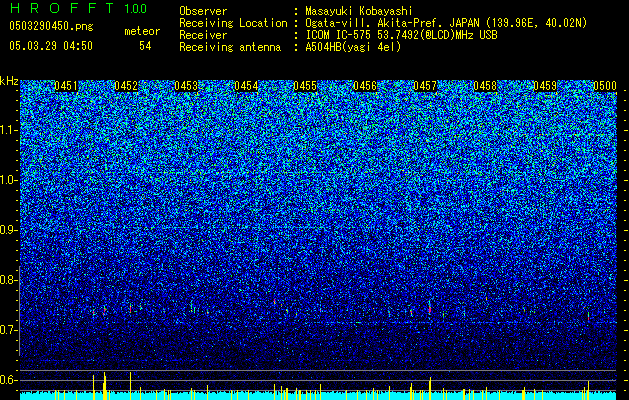Click the 0.6 frequency axis label

click(x=8, y=380)
